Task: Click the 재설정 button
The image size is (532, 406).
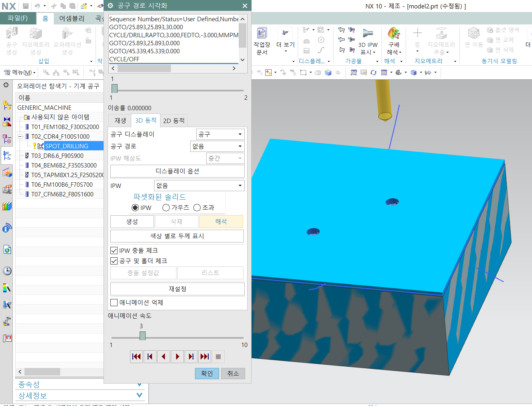Action: click(177, 289)
